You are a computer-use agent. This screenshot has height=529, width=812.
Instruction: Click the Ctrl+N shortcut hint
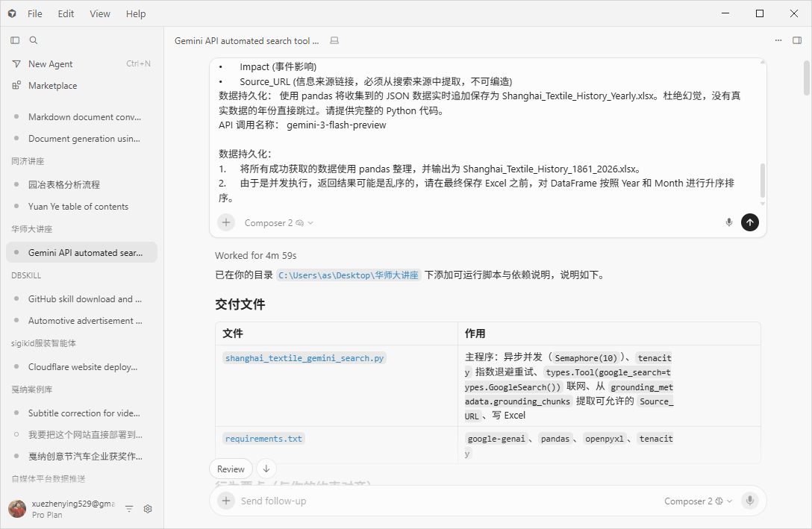pos(138,63)
